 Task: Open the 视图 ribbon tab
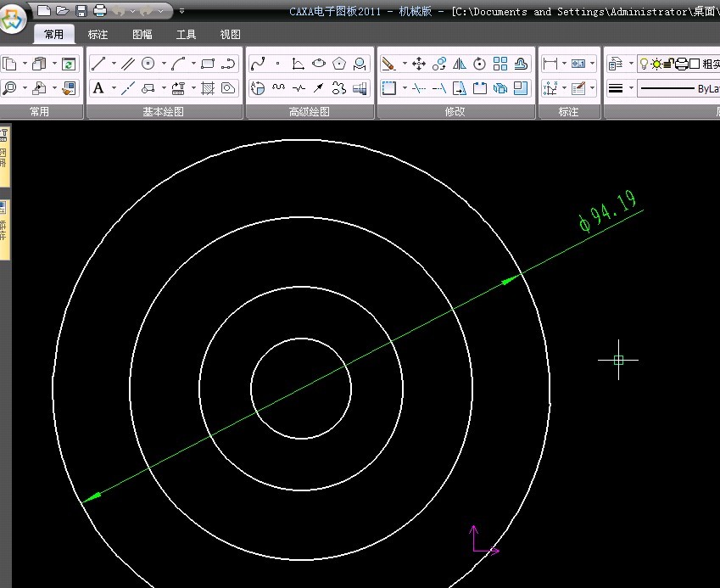tap(230, 35)
